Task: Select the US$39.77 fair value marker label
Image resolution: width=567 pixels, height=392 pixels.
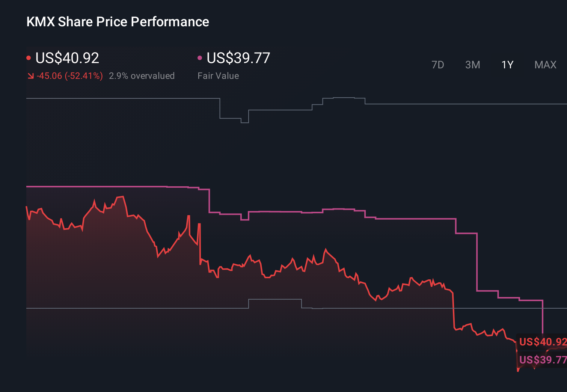Action: click(x=542, y=360)
